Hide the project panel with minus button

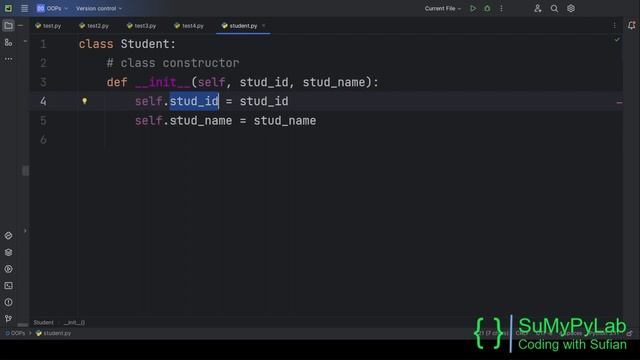pyautogui.click(x=20, y=26)
